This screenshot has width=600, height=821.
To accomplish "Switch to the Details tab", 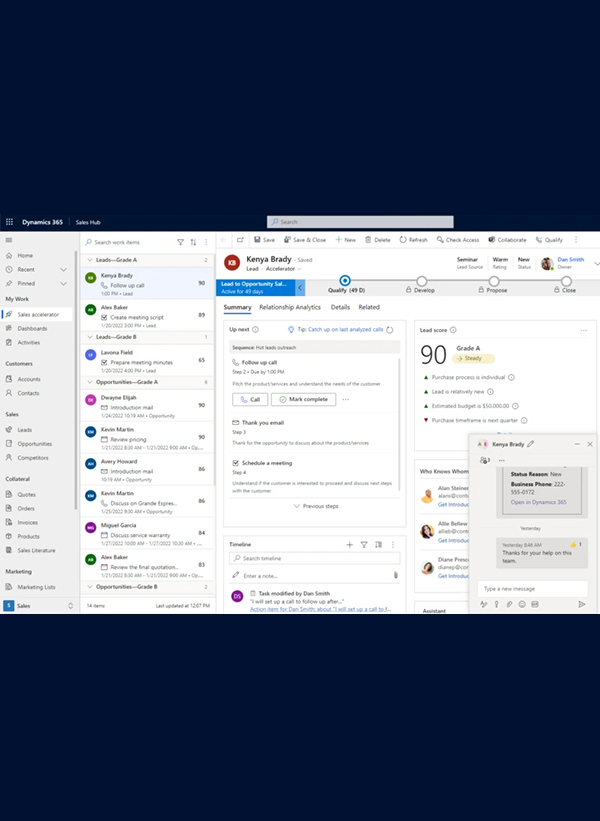I will pos(340,307).
